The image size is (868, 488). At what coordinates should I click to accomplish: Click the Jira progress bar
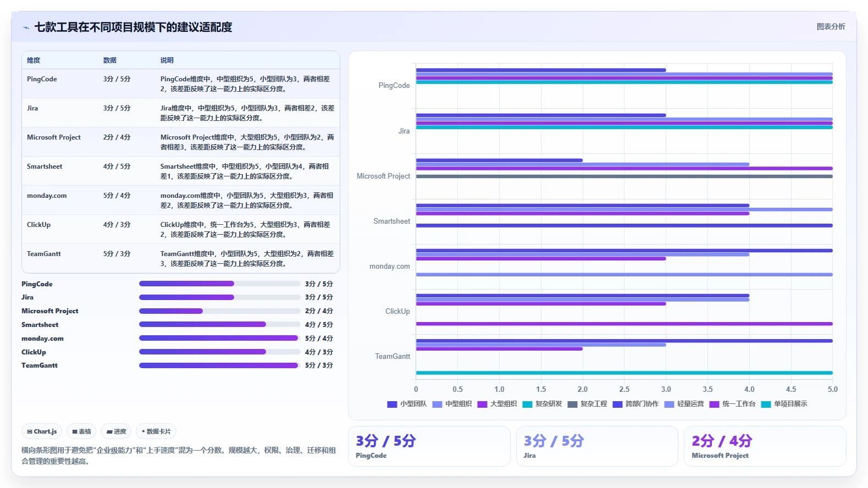coord(219,297)
